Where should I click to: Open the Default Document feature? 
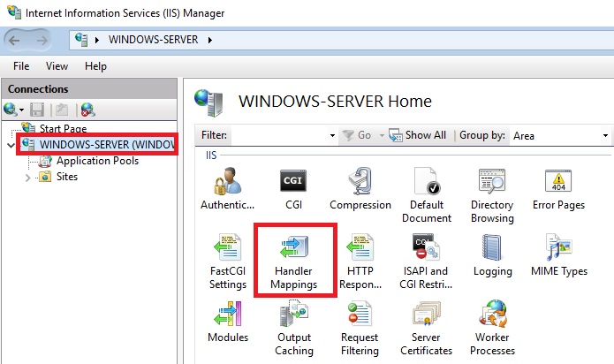pyautogui.click(x=427, y=194)
